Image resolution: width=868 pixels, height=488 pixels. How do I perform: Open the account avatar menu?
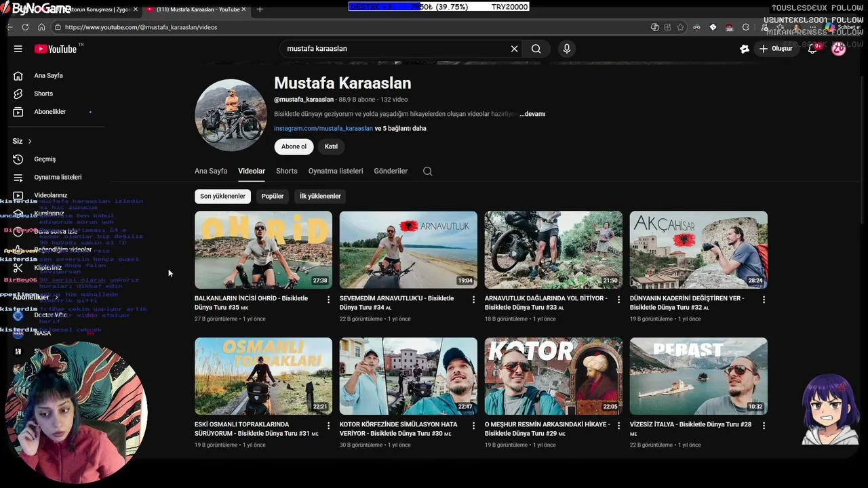click(839, 49)
